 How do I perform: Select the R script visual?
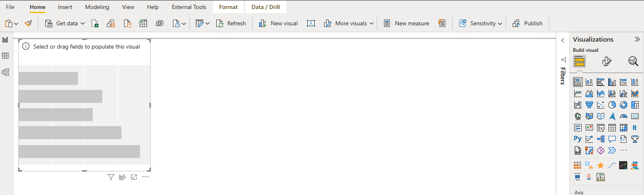(x=635, y=128)
